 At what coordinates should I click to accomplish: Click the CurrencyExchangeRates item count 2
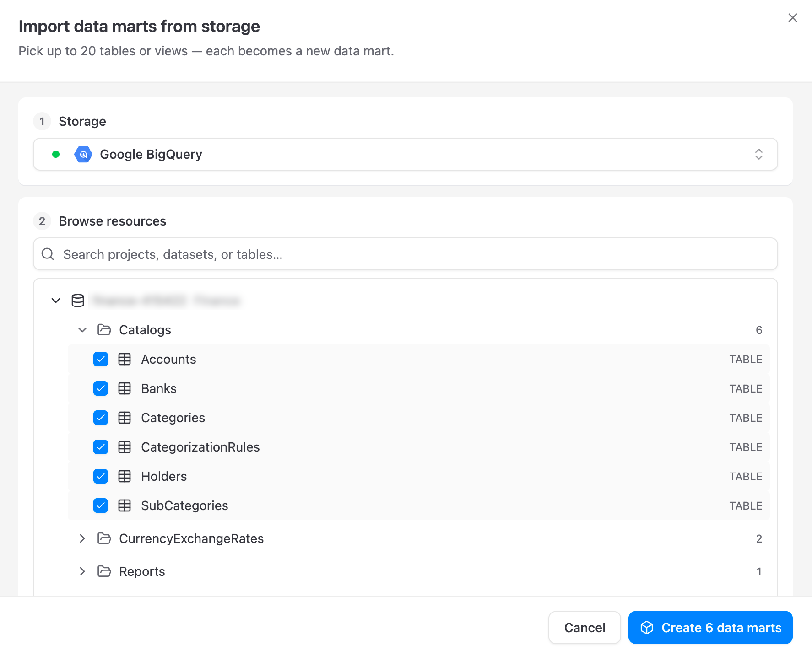point(759,539)
